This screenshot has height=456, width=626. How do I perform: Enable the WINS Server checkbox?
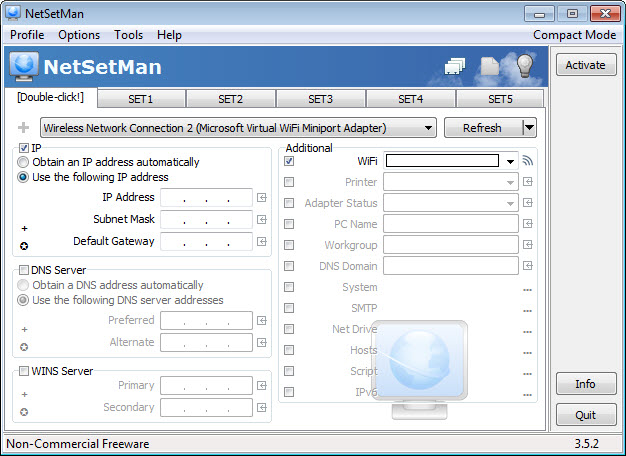coord(24,371)
